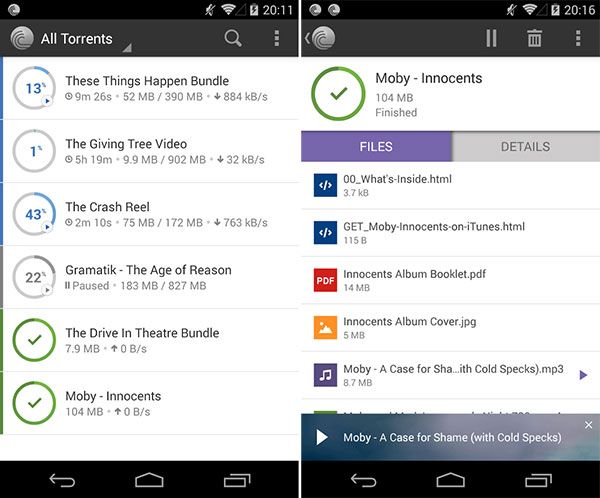600x498 pixels.
Task: Close the bottom media player bar
Action: [589, 425]
